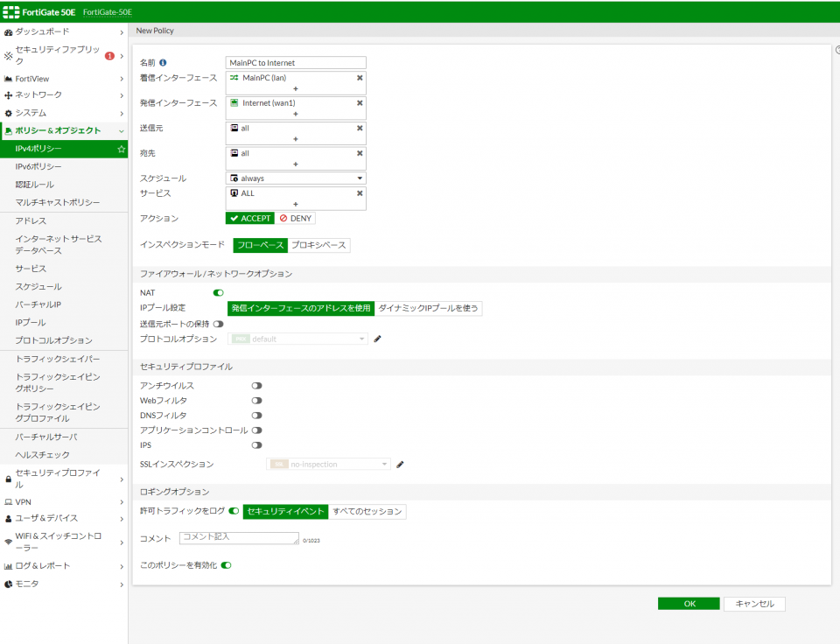Open the スケジュール always dropdown
The width and height of the screenshot is (840, 644).
[x=296, y=178]
